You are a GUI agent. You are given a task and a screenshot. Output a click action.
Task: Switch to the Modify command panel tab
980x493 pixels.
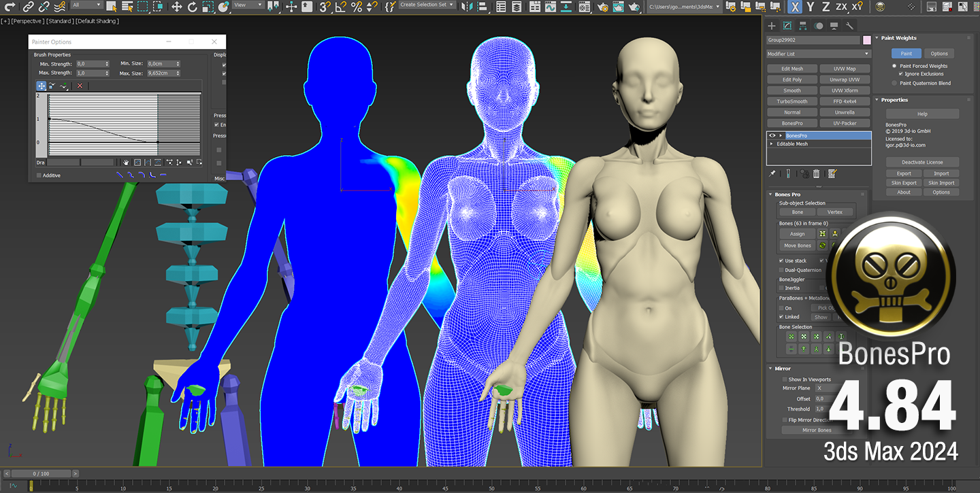point(787,26)
